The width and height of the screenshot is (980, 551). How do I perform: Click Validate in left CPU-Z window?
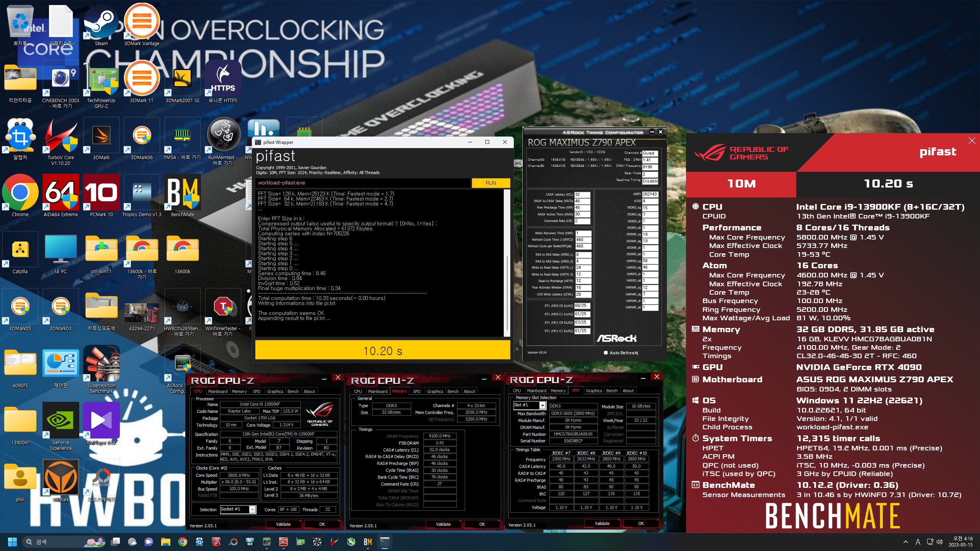pyautogui.click(x=283, y=524)
